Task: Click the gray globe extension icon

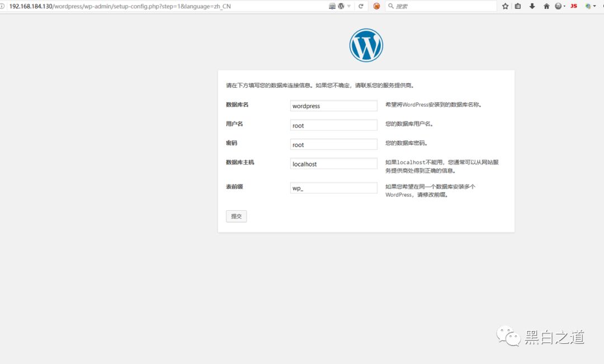Action: tap(558, 6)
